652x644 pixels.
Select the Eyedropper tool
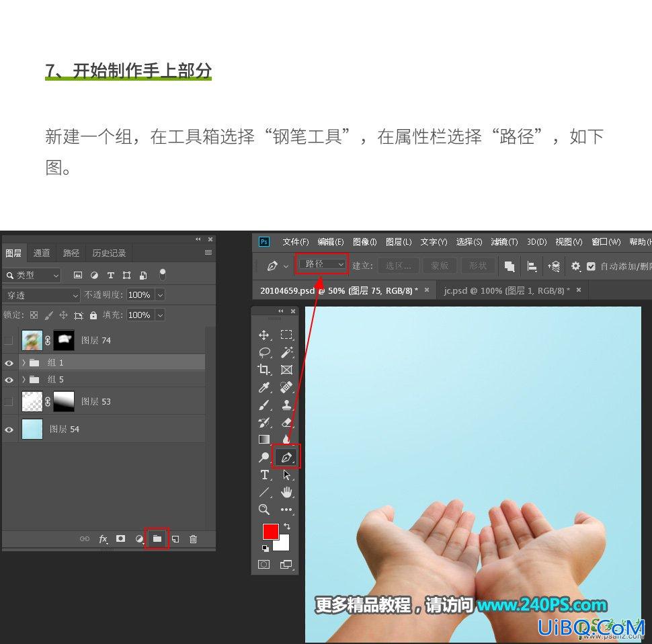pyautogui.click(x=263, y=387)
